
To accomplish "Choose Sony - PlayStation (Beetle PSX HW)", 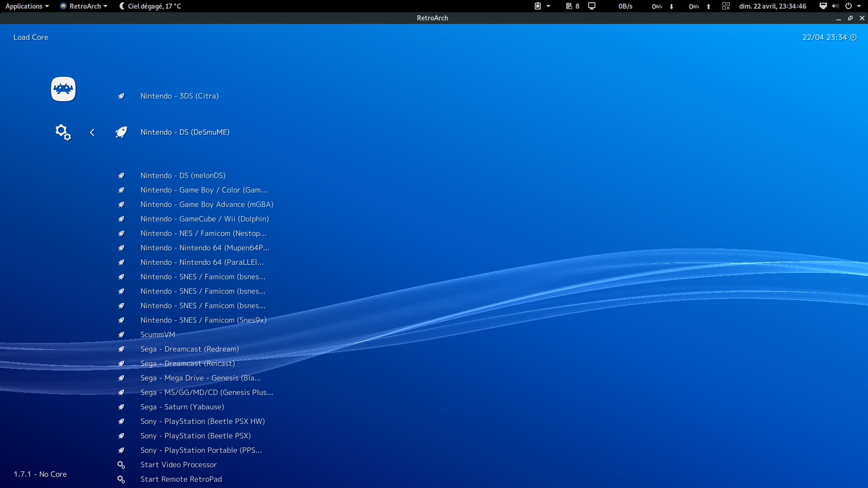I will [203, 422].
